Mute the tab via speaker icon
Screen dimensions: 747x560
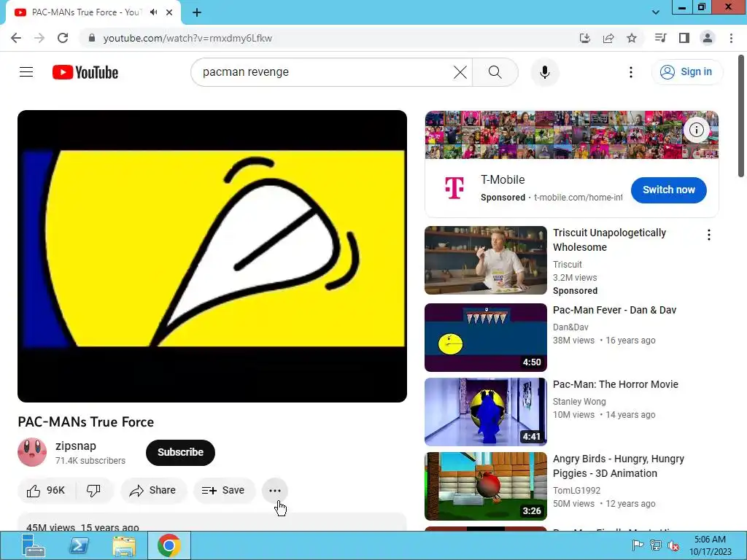(153, 12)
